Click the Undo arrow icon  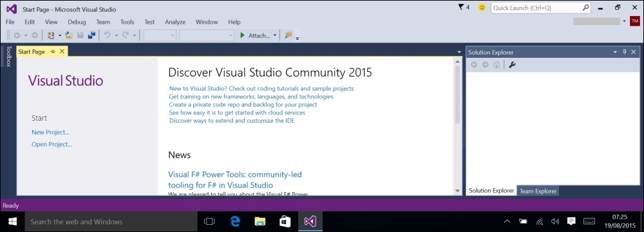click(x=107, y=35)
